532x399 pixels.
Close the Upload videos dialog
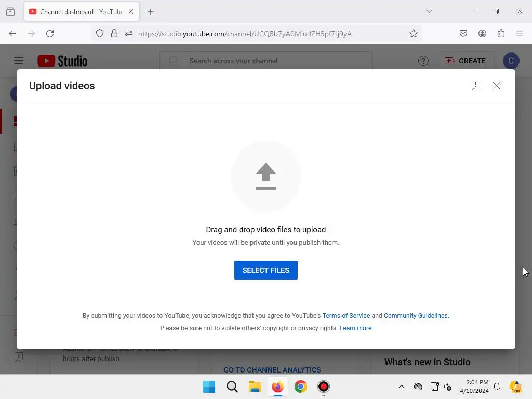[x=496, y=86]
